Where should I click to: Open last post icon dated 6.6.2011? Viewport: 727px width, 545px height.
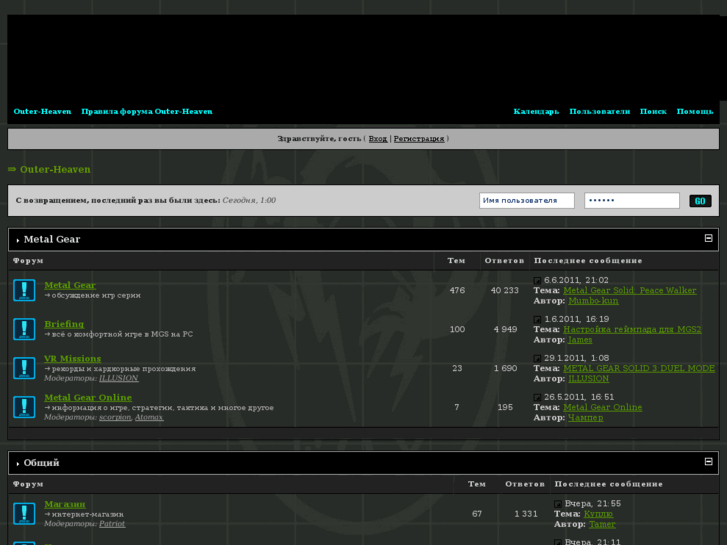pos(537,281)
